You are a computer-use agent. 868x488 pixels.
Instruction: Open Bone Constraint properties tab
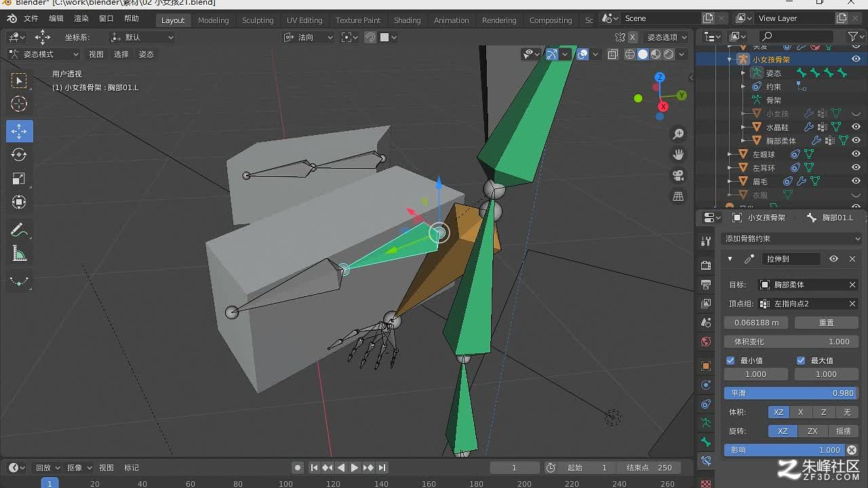[x=706, y=461]
